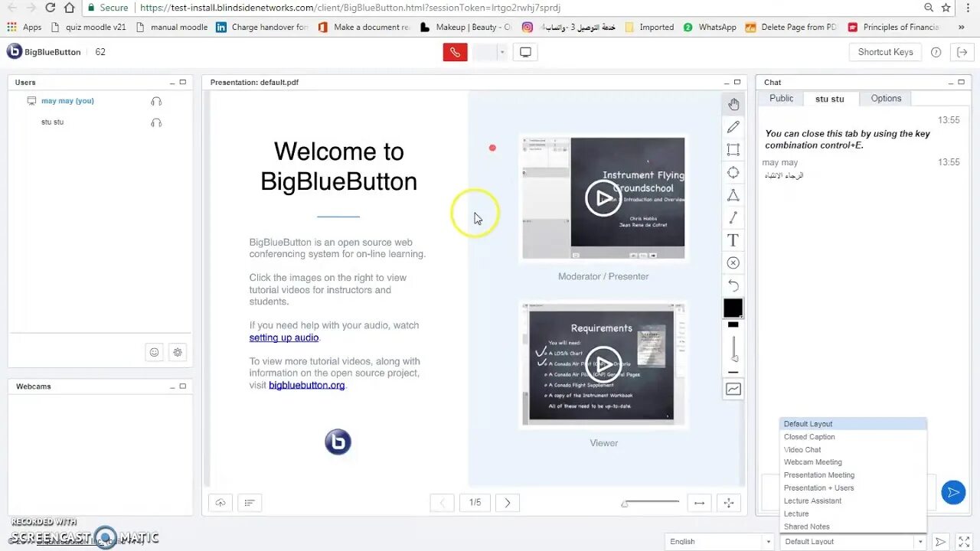Select the Text annotation tool

[733, 240]
